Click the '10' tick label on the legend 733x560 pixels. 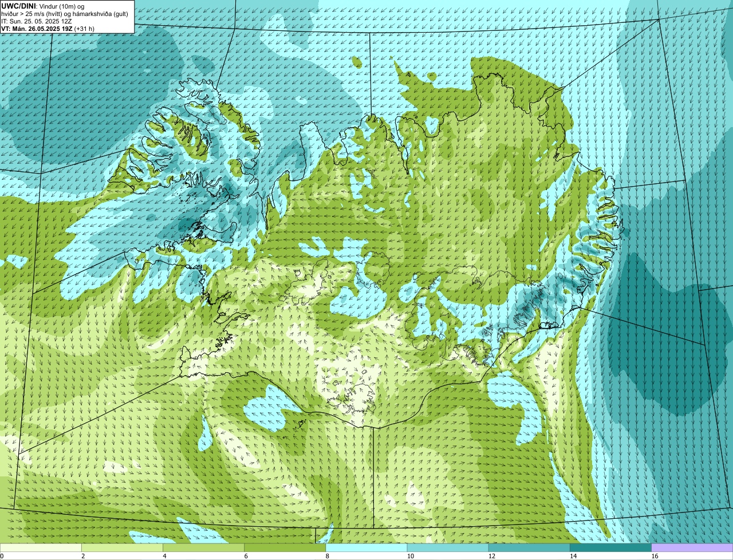(411, 556)
